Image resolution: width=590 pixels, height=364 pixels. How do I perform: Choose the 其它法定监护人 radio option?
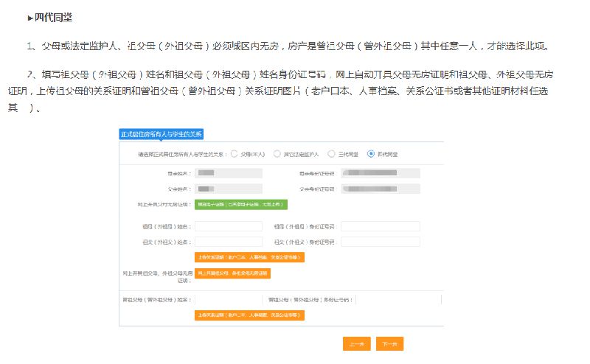(x=277, y=154)
